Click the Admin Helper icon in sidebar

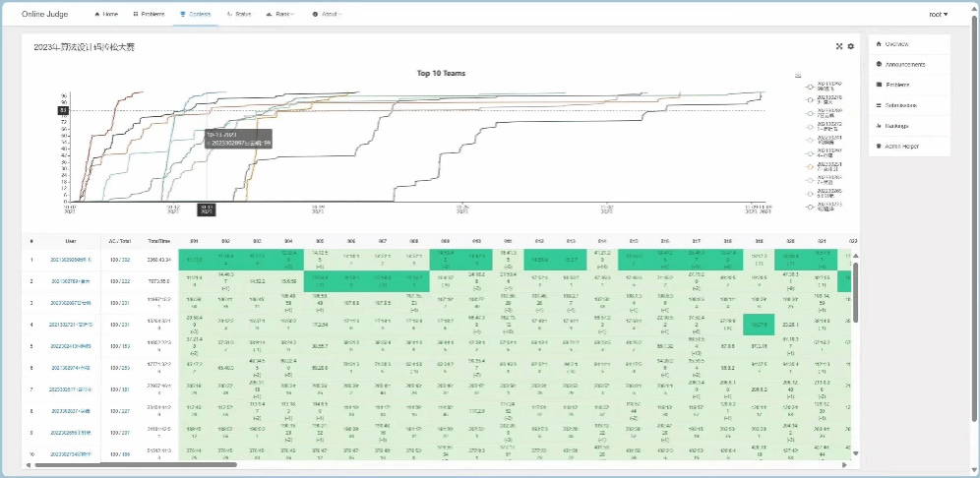[878, 146]
